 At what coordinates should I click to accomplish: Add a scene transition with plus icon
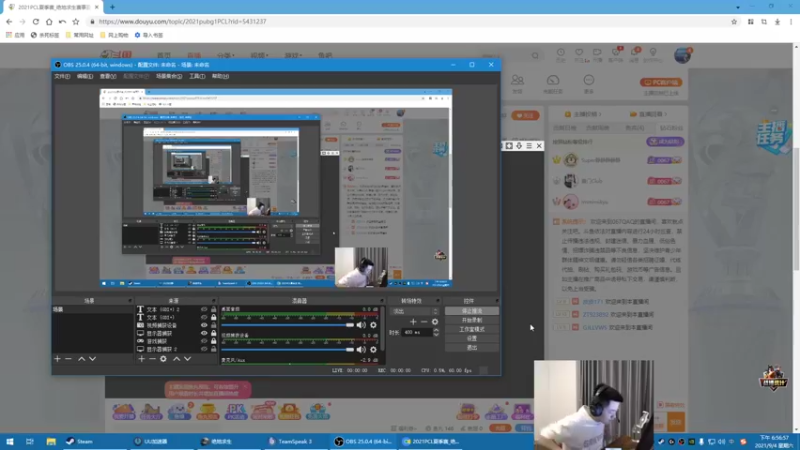tap(413, 321)
